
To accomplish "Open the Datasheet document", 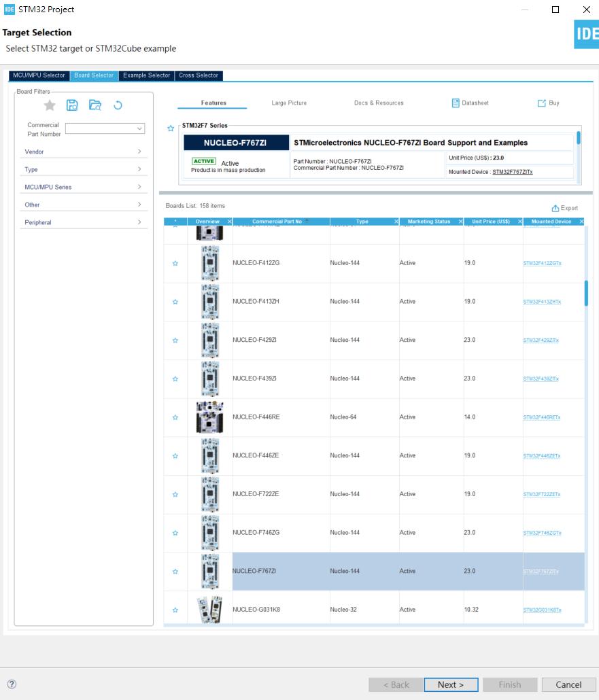I will point(470,103).
